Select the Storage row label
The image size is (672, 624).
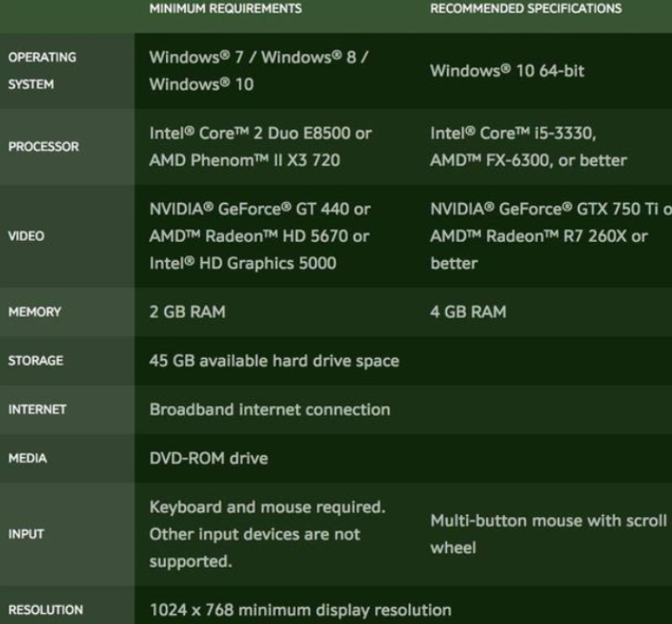[35, 361]
